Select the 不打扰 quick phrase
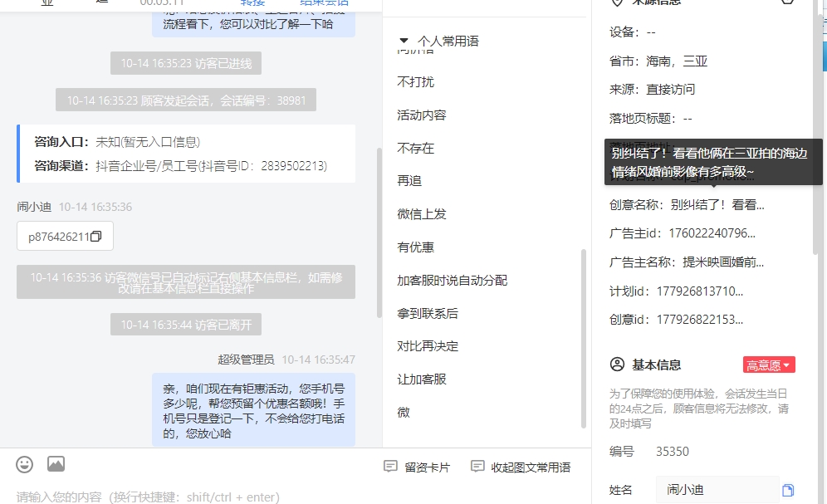This screenshot has width=827, height=504. 416,81
